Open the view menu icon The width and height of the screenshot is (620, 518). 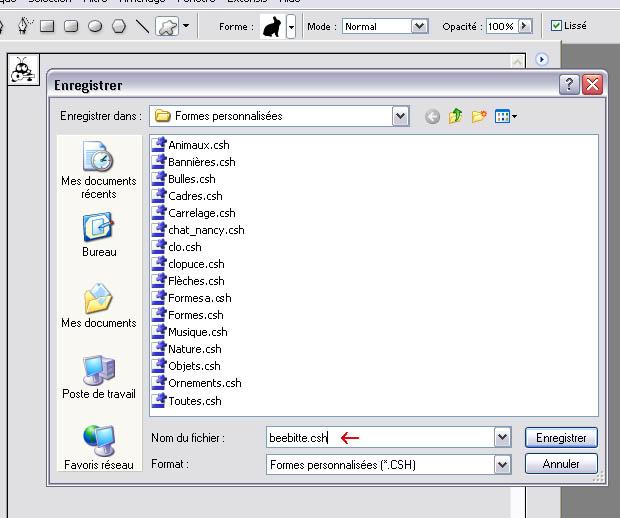(x=505, y=116)
